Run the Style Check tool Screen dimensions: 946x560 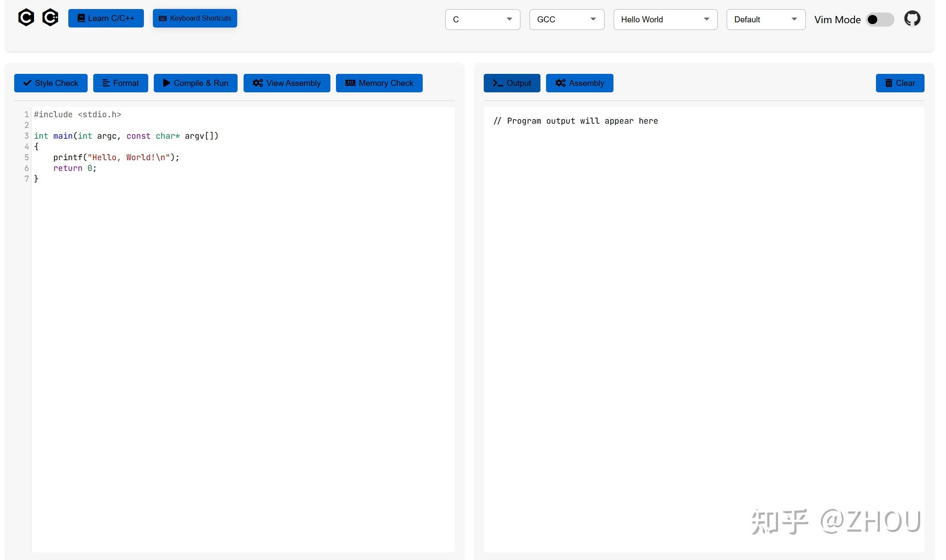pyautogui.click(x=51, y=83)
